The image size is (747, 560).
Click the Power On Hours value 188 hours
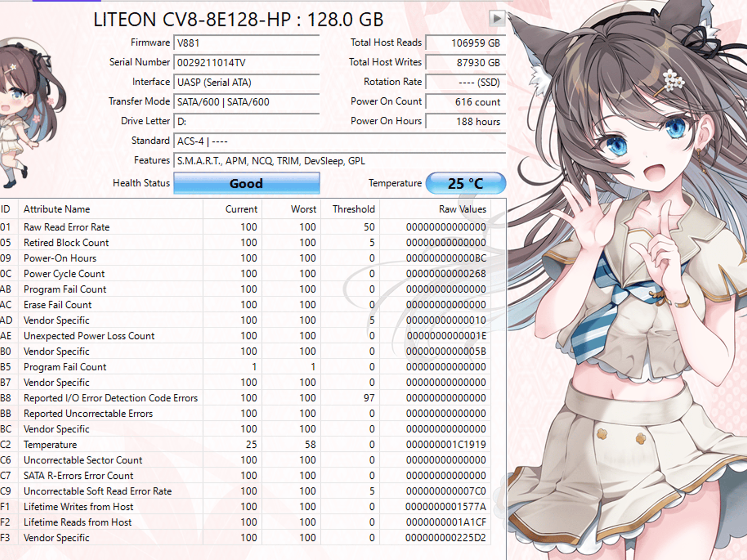tap(466, 121)
